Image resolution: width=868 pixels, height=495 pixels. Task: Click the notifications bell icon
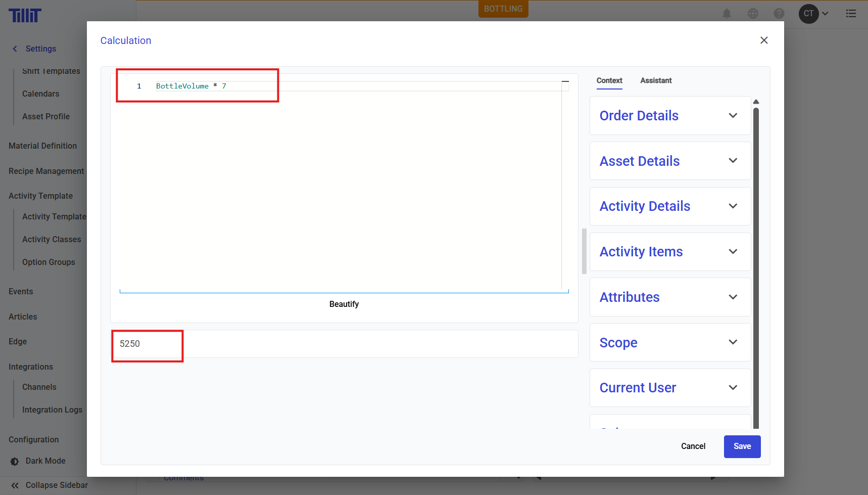(727, 14)
